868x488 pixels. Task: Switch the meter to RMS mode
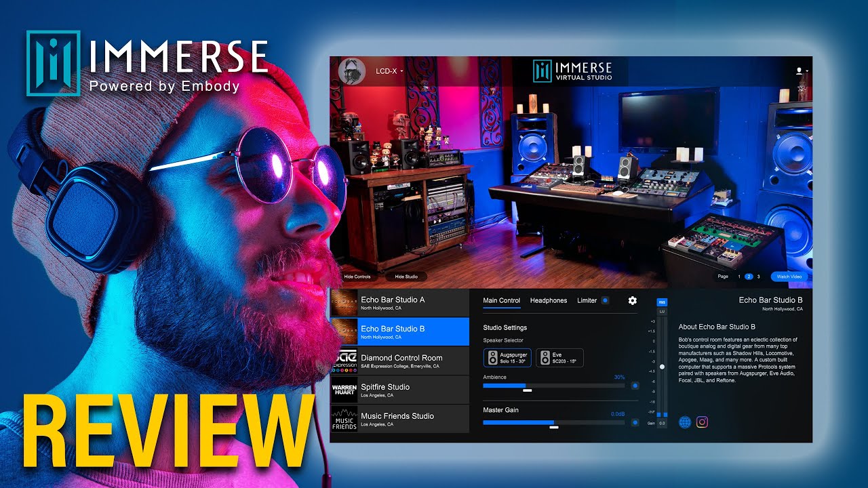pyautogui.click(x=663, y=302)
